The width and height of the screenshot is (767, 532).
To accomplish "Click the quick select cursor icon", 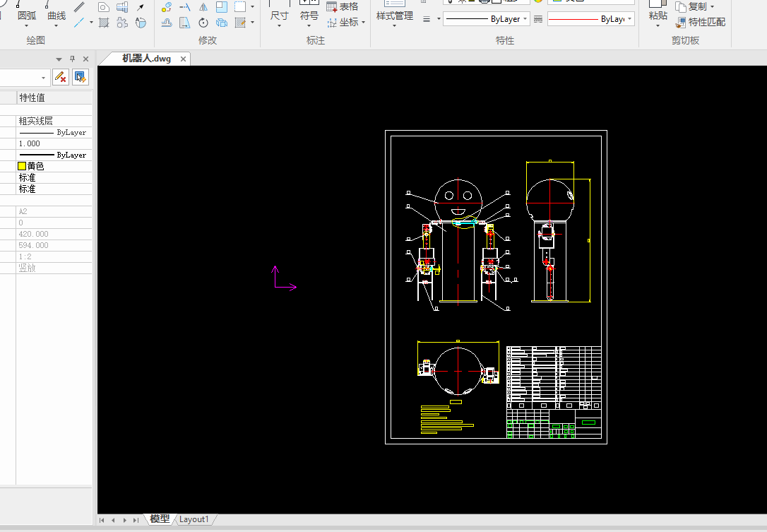I will [81, 77].
